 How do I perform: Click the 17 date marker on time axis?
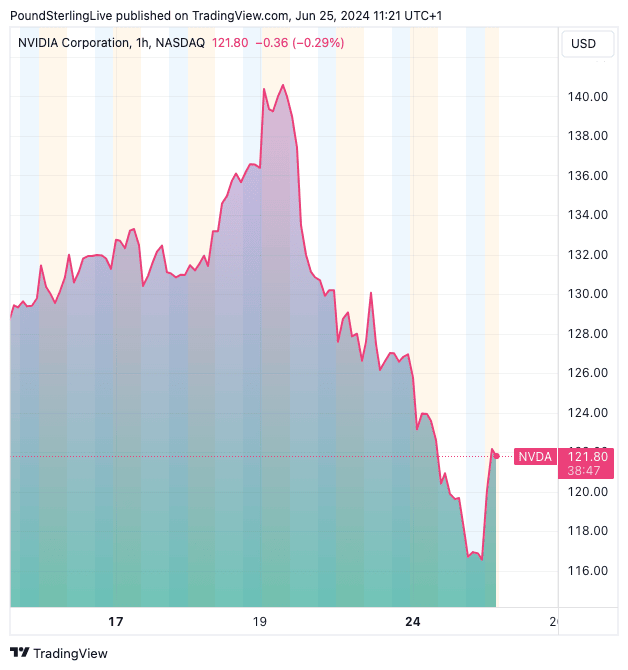click(116, 622)
